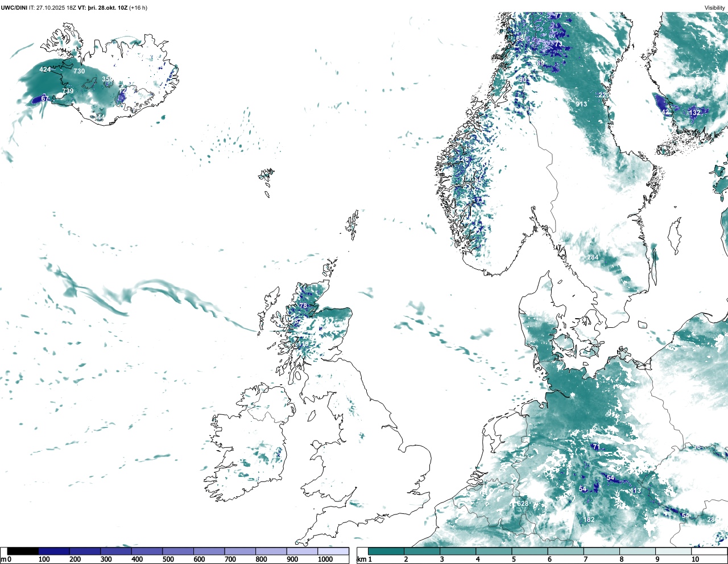Click the "UWC/DINI" model name in header

(x=14, y=7)
